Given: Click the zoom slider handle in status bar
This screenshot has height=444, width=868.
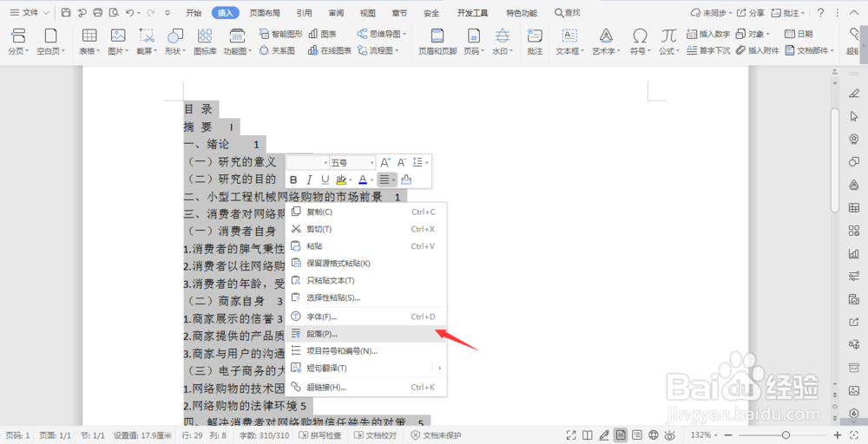Looking at the screenshot, I should (786, 435).
